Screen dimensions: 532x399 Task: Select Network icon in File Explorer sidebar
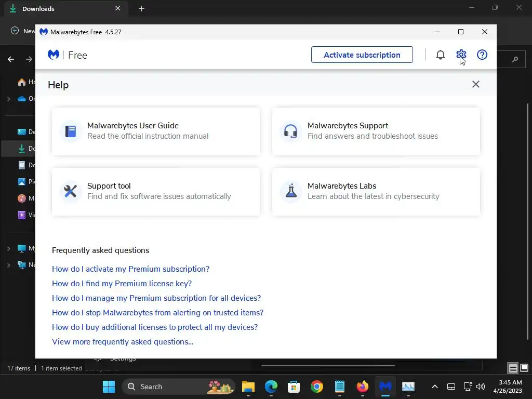(22, 265)
